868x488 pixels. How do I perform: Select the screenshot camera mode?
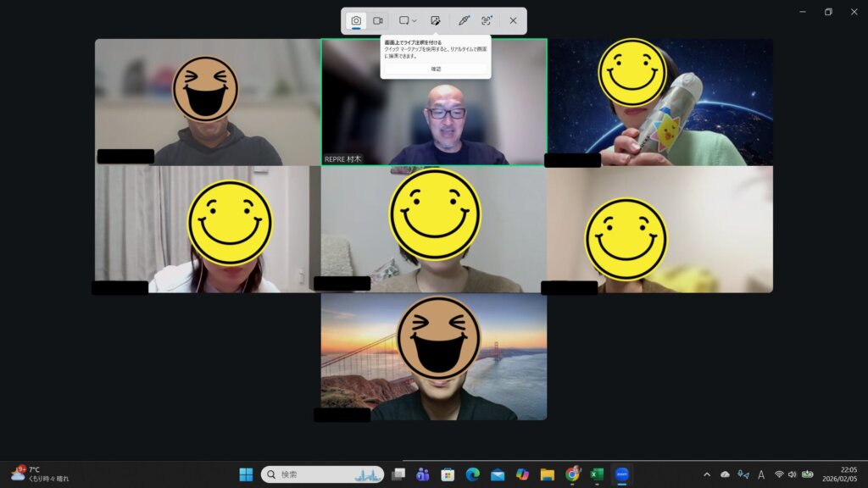[357, 20]
